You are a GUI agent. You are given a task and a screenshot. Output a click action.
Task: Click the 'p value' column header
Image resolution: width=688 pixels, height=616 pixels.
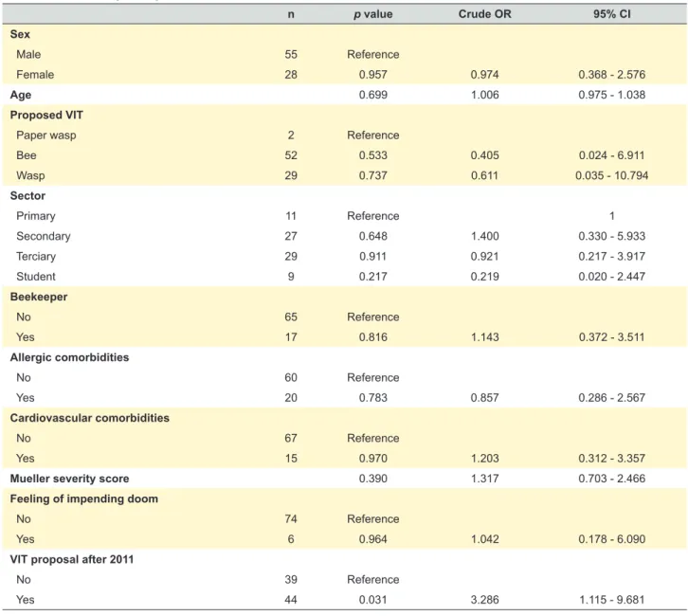[x=373, y=14]
